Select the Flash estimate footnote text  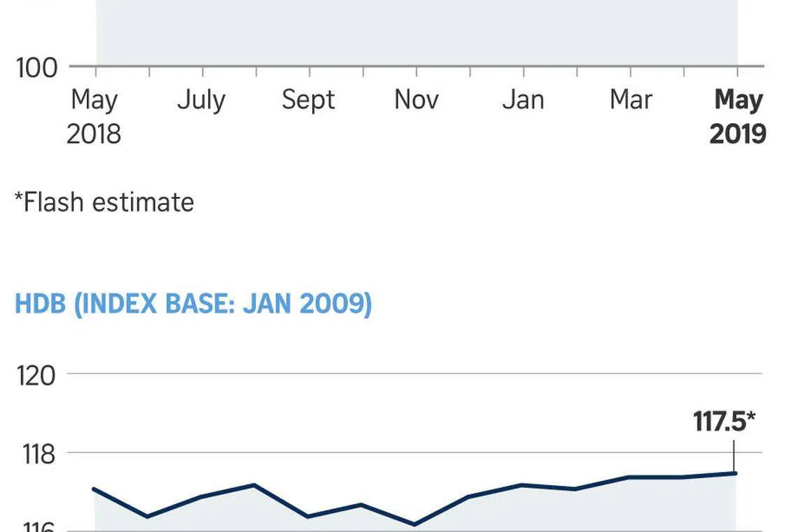104,202
